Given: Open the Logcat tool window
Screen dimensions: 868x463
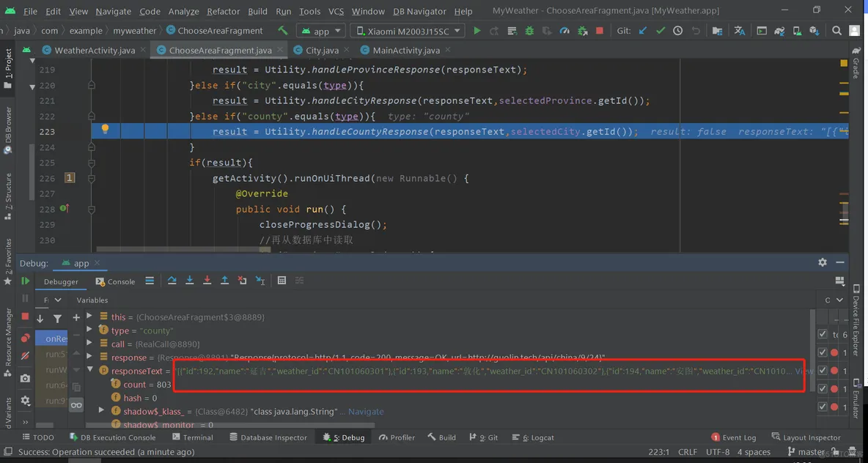Looking at the screenshot, I should (534, 437).
